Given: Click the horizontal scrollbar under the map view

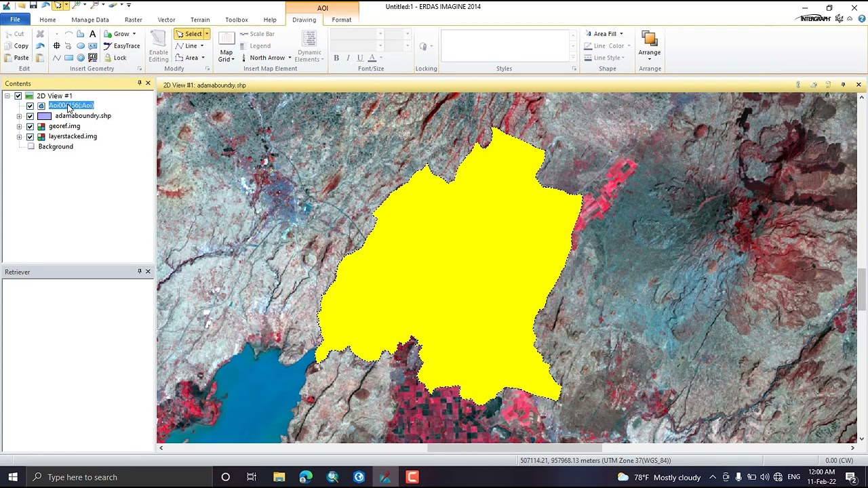Looking at the screenshot, I should tap(514, 447).
